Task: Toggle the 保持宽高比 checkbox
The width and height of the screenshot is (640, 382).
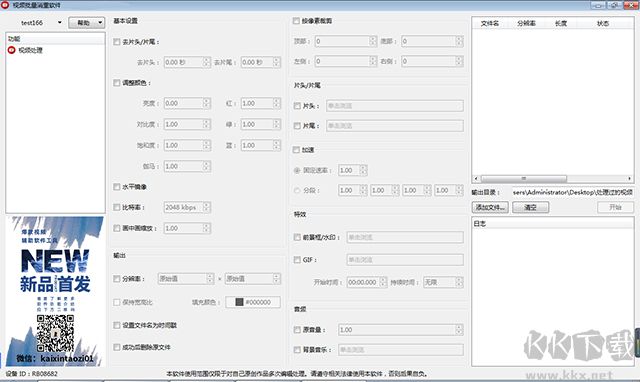Action: click(117, 302)
